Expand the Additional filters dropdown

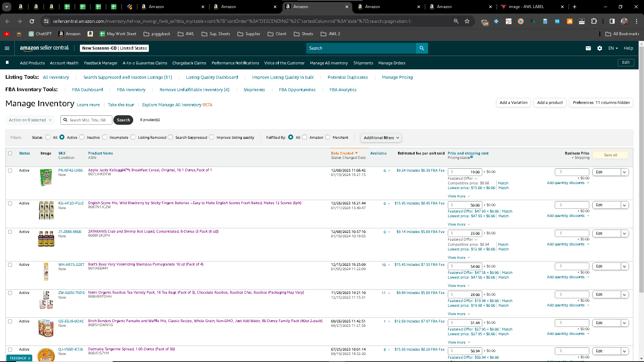(381, 138)
